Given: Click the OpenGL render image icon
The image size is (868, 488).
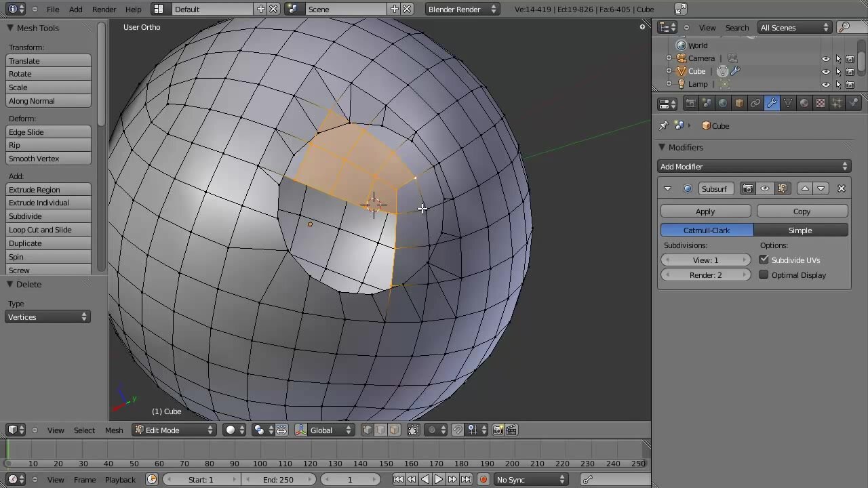Looking at the screenshot, I should [x=498, y=430].
